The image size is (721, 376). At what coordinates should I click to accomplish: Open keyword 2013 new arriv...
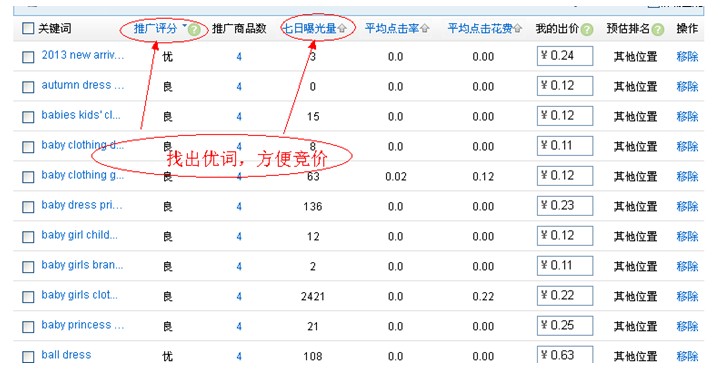click(x=83, y=55)
